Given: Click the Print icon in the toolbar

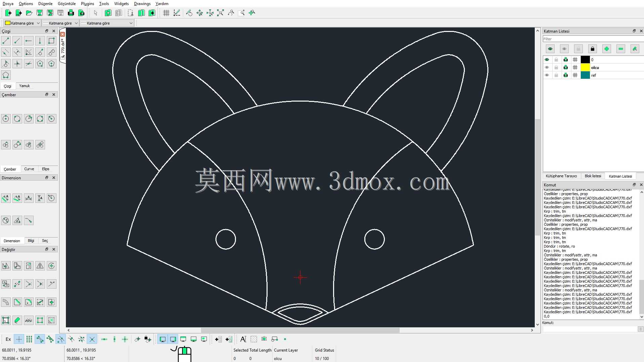Looking at the screenshot, I should click(x=71, y=13).
